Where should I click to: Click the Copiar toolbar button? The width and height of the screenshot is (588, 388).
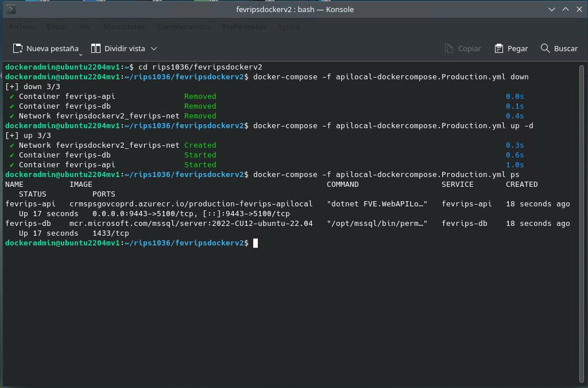[463, 48]
